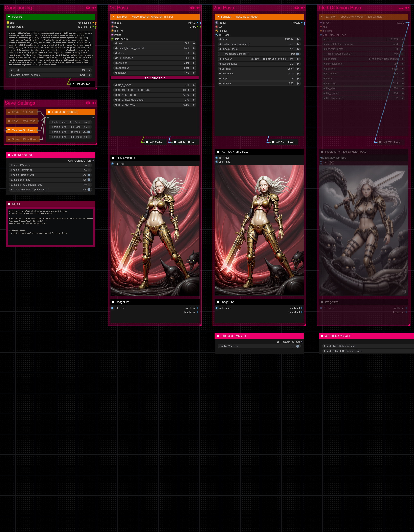414x532 pixels.
Task: Click the NInjA section divider bar
Action: point(155,78)
